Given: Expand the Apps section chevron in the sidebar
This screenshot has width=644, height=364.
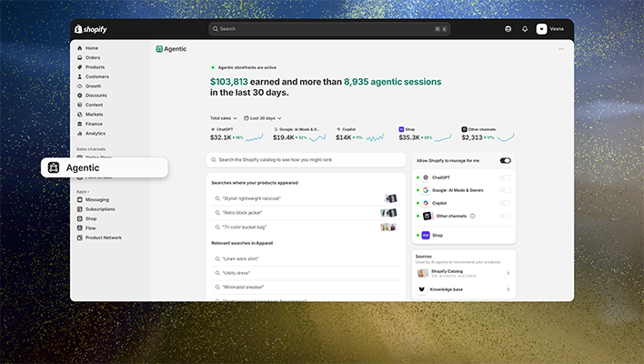Looking at the screenshot, I should (x=88, y=192).
